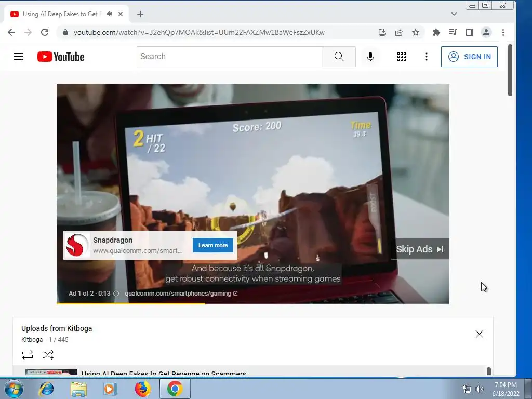Close the Using AI Deep Fakes tab
Viewport: 532px width, 399px height.
point(121,14)
